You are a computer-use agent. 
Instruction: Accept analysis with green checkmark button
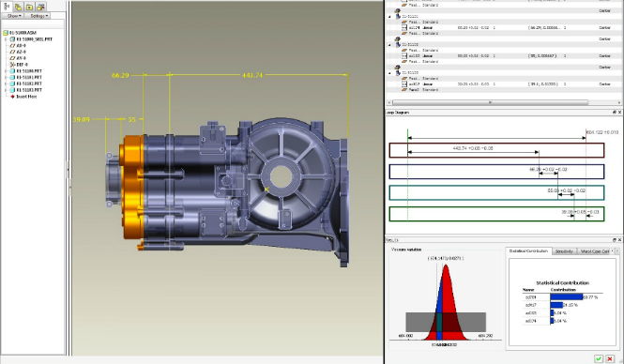click(599, 358)
